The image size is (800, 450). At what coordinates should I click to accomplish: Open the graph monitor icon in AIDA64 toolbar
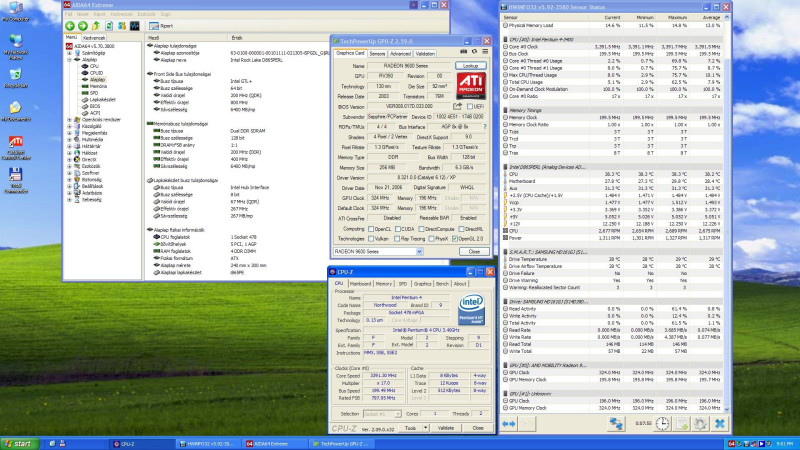pos(135,26)
